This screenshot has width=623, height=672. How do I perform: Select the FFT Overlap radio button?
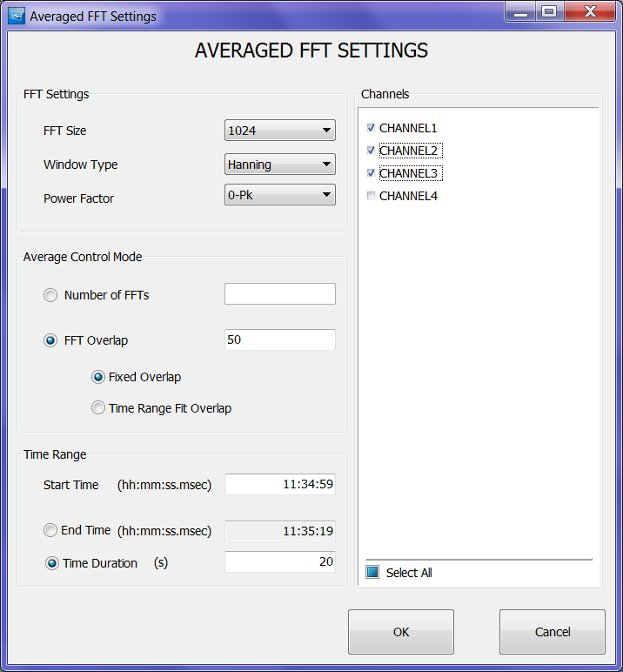pos(50,340)
